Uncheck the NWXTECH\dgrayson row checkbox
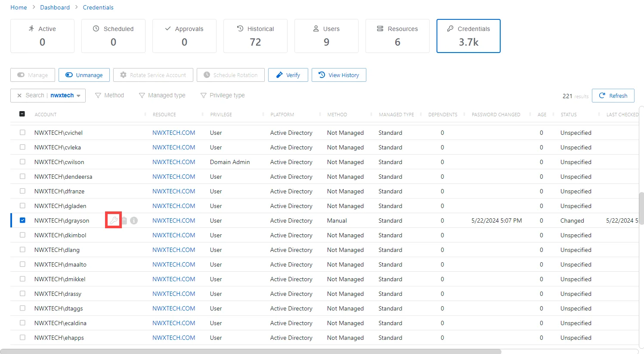644x354 pixels. 22,220
